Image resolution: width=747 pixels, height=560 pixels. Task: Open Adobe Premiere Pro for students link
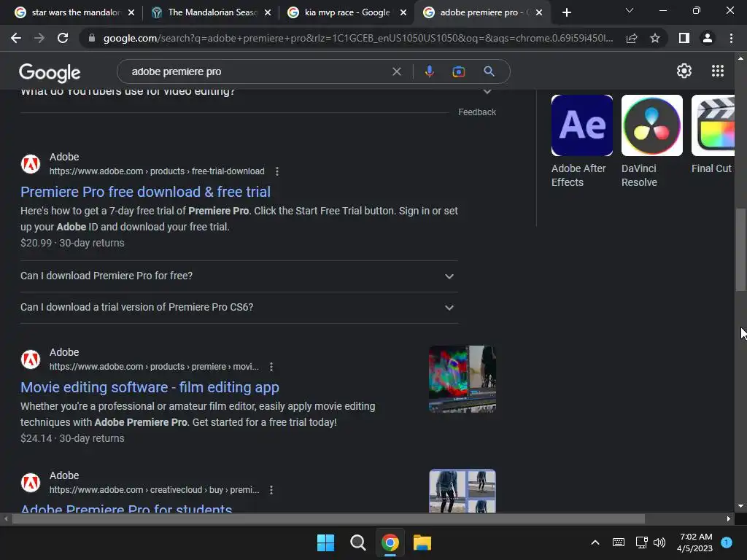click(x=126, y=508)
